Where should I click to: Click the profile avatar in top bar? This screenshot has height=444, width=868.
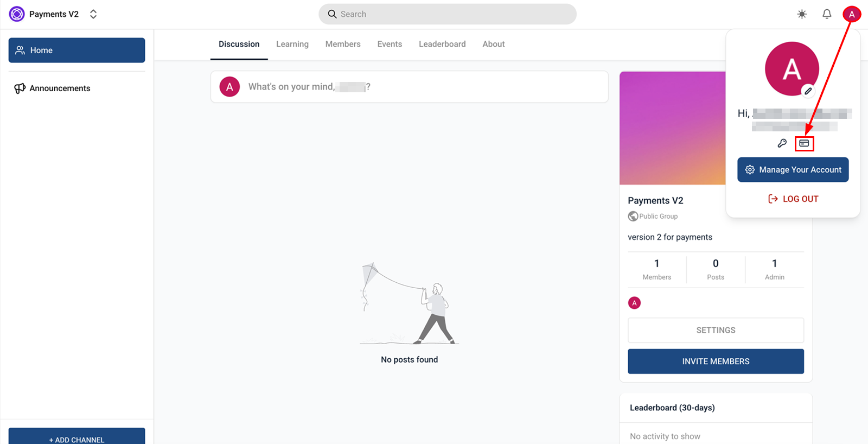point(851,14)
